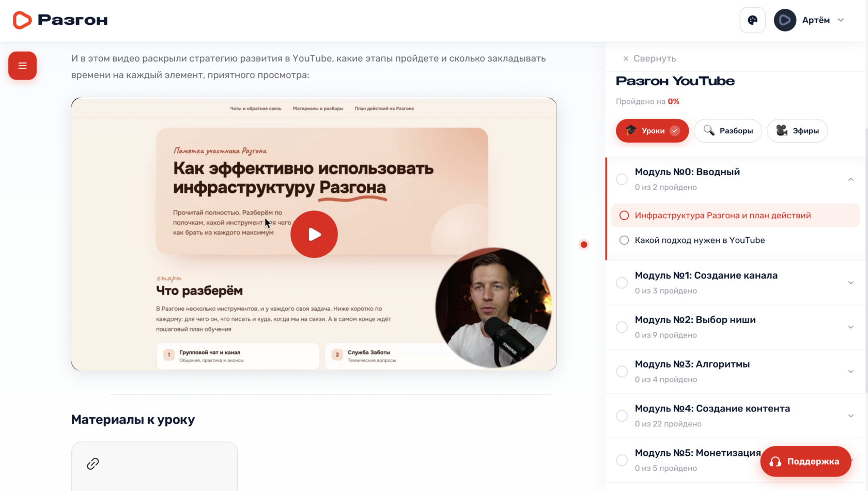Mark Инфраструктура Разгона lesson circle

coord(624,216)
